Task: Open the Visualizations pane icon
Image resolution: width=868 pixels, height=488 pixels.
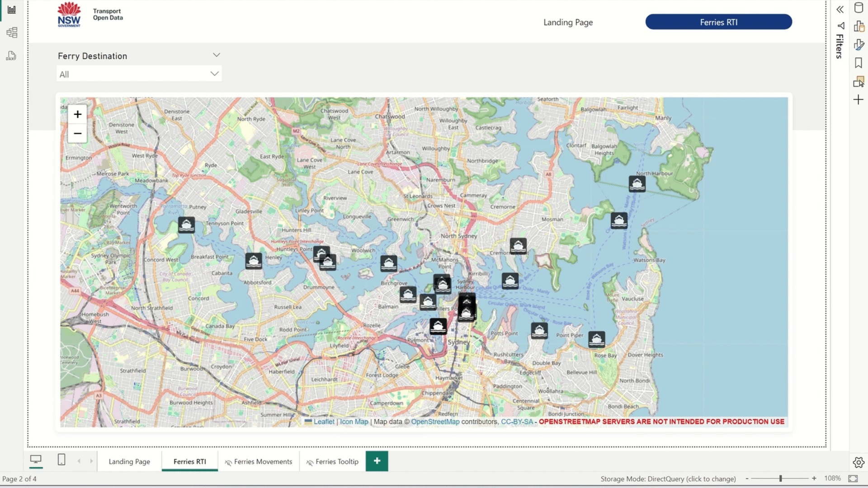Action: [859, 26]
